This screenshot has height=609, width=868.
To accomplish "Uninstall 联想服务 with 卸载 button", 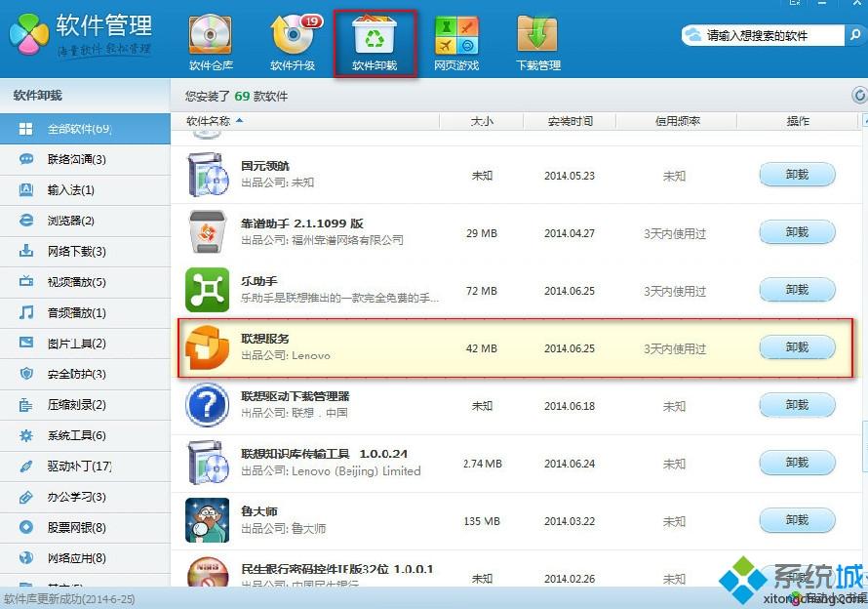I will (x=797, y=347).
